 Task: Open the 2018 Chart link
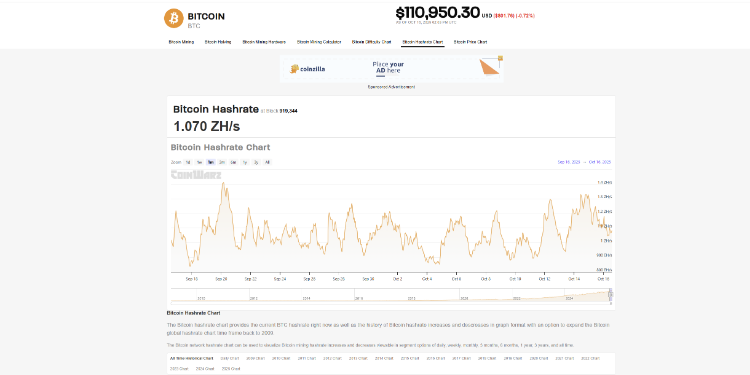click(487, 358)
